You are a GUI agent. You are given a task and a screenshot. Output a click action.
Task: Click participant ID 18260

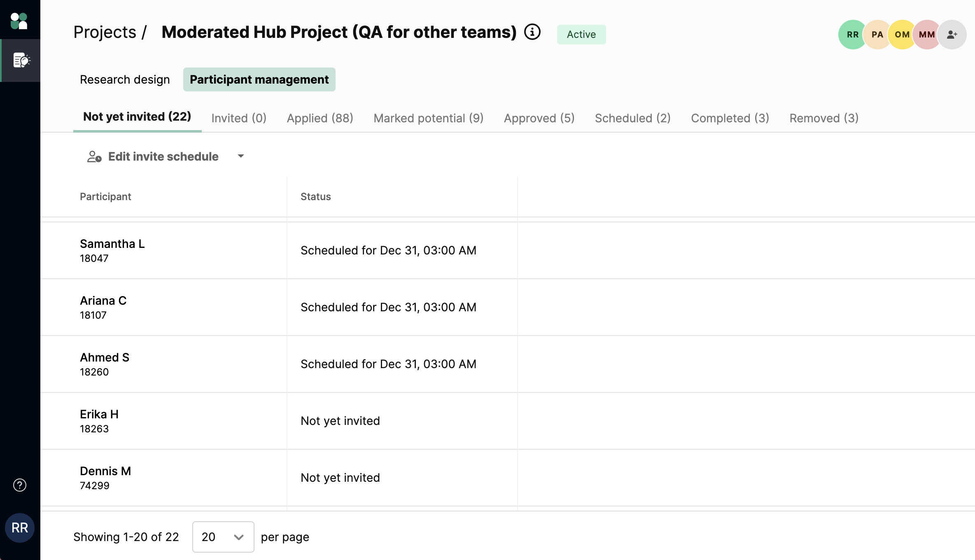click(94, 372)
